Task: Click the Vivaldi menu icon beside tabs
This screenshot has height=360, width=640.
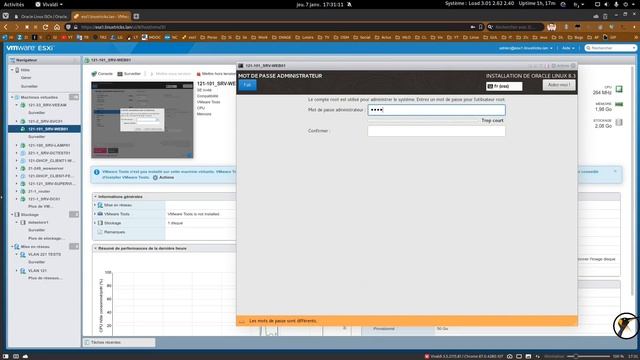Action: point(6,16)
